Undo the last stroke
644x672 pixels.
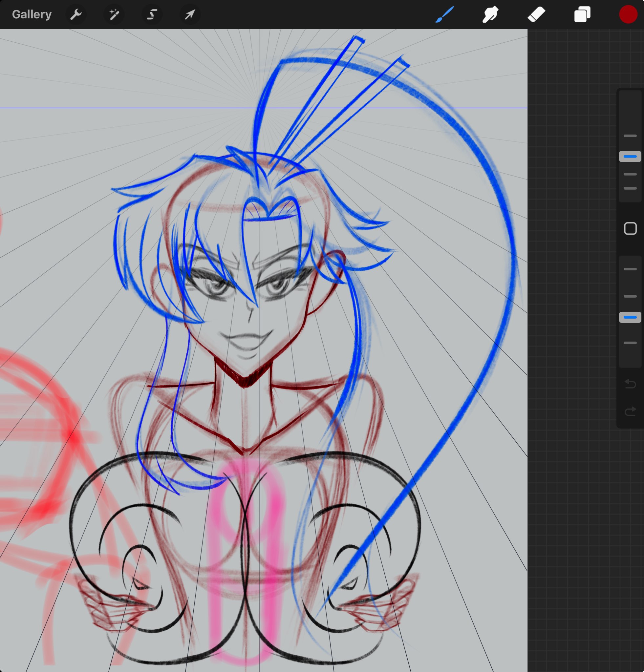(630, 384)
